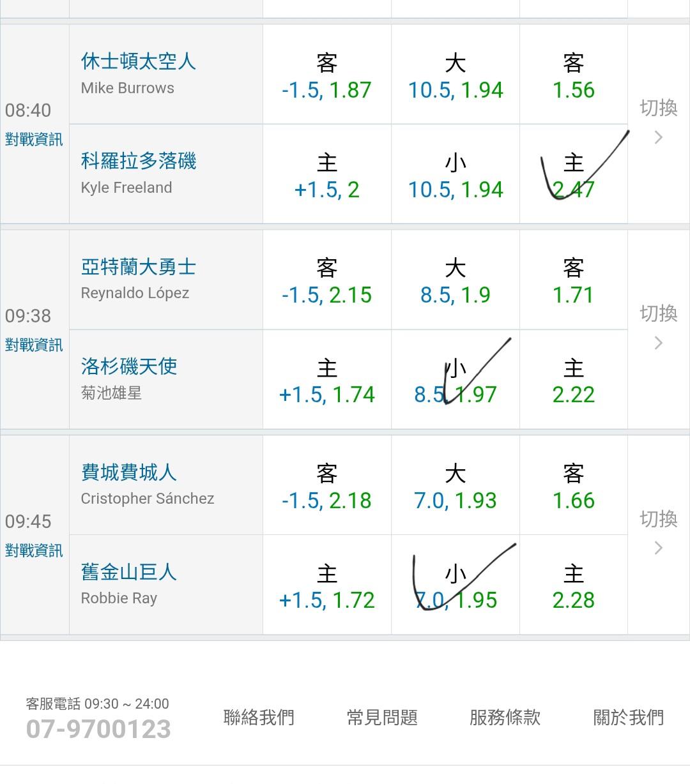Open 對戰資訊 for the 09:38 game
Viewport: 690px width, 784px height.
click(x=34, y=345)
